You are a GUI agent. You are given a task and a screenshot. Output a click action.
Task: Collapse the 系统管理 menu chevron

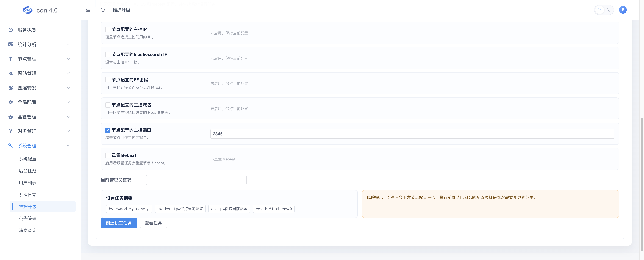[x=68, y=146]
